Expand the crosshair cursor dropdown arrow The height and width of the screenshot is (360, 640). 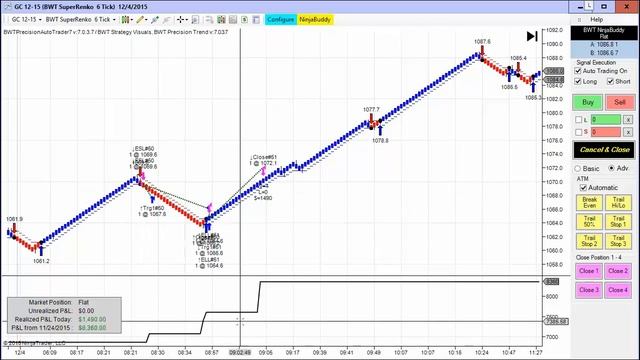pyautogui.click(x=186, y=20)
